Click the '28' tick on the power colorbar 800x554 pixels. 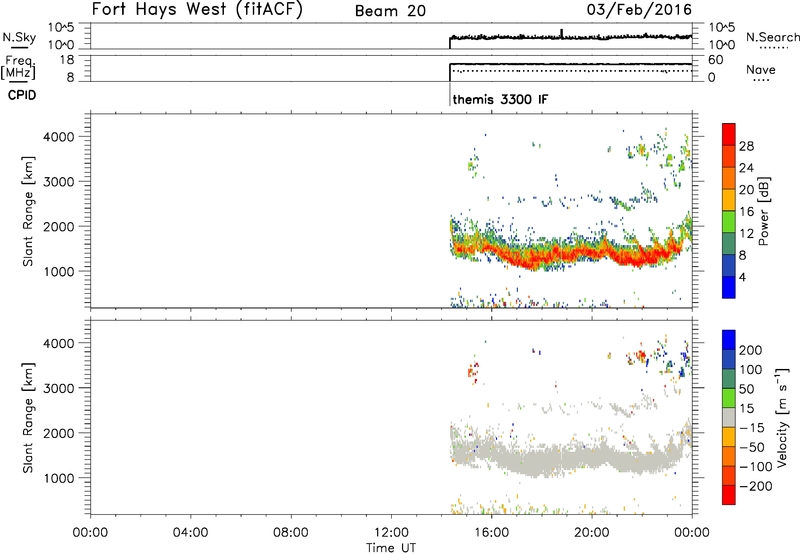(746, 146)
